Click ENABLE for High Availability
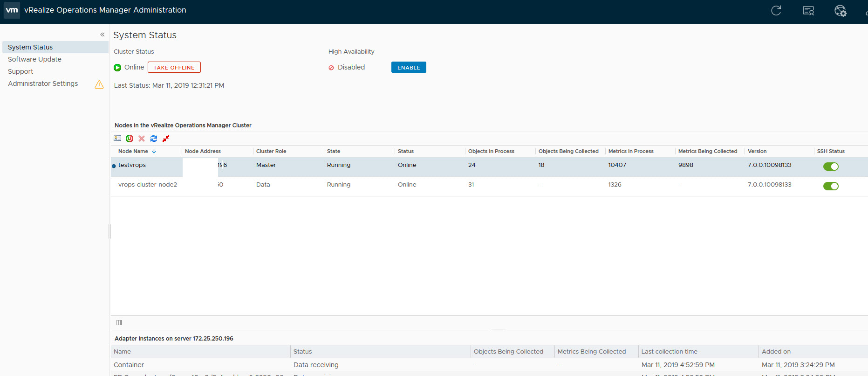The height and width of the screenshot is (376, 868). (409, 68)
